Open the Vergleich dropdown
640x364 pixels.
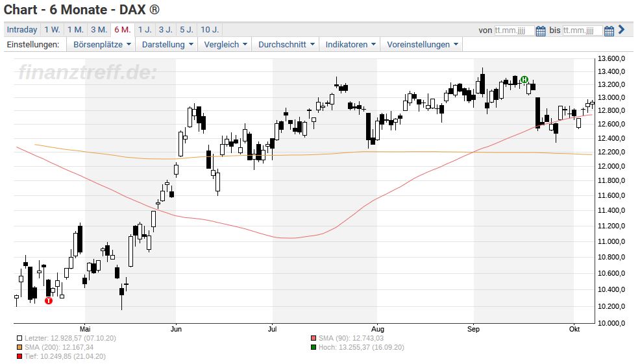coord(226,45)
